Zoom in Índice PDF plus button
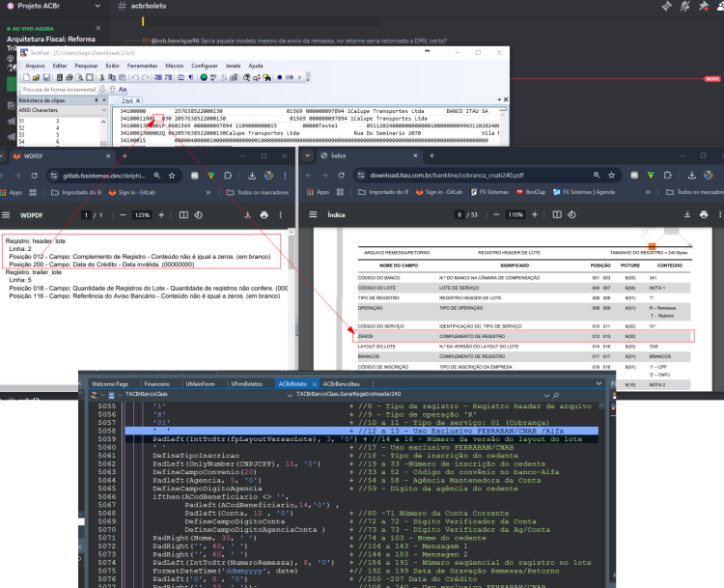 (x=535, y=214)
